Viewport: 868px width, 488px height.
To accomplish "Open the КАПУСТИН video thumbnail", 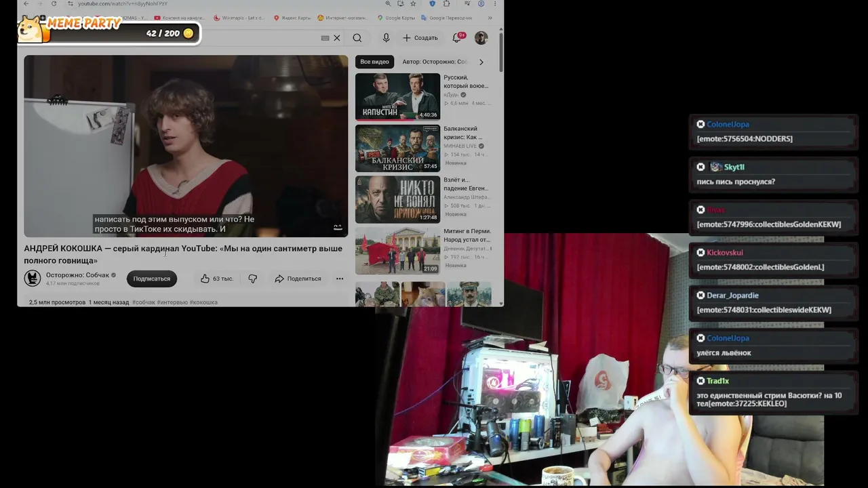I will point(397,96).
